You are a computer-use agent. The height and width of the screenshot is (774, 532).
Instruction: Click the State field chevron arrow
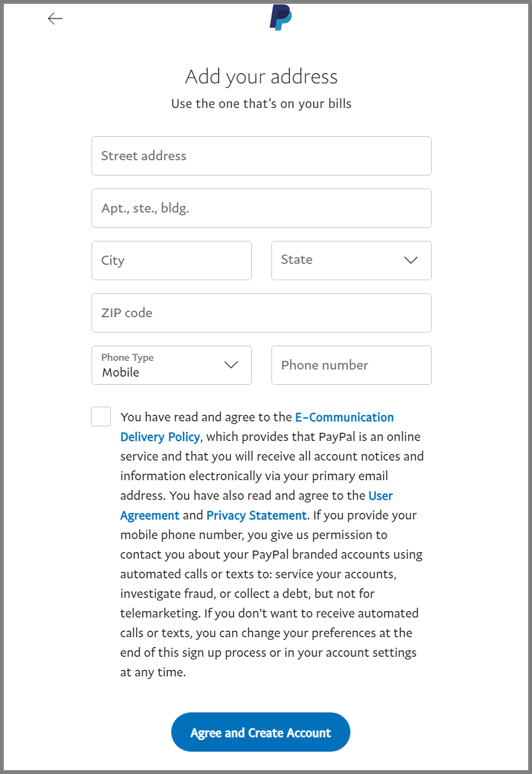(410, 260)
